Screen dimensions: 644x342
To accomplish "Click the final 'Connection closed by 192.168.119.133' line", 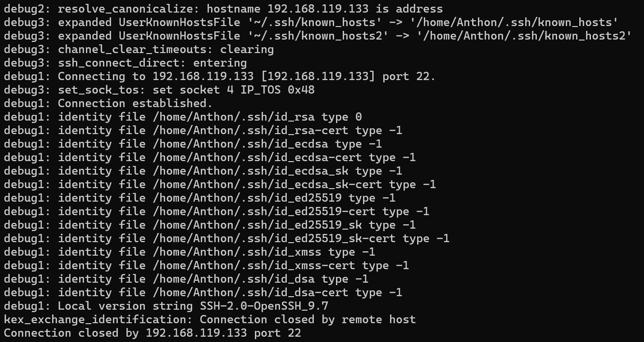I will point(152,333).
